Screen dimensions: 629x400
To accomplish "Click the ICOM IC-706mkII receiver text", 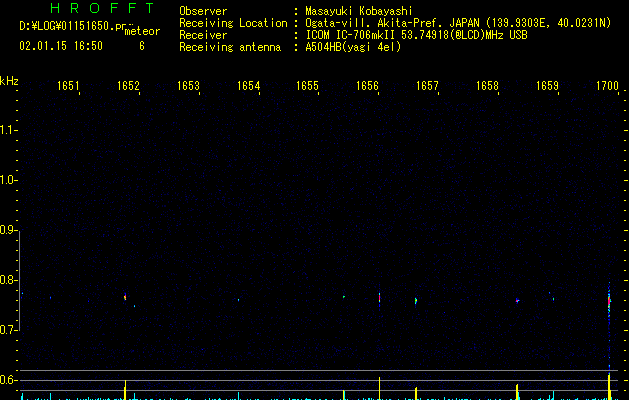I will click(x=416, y=35).
